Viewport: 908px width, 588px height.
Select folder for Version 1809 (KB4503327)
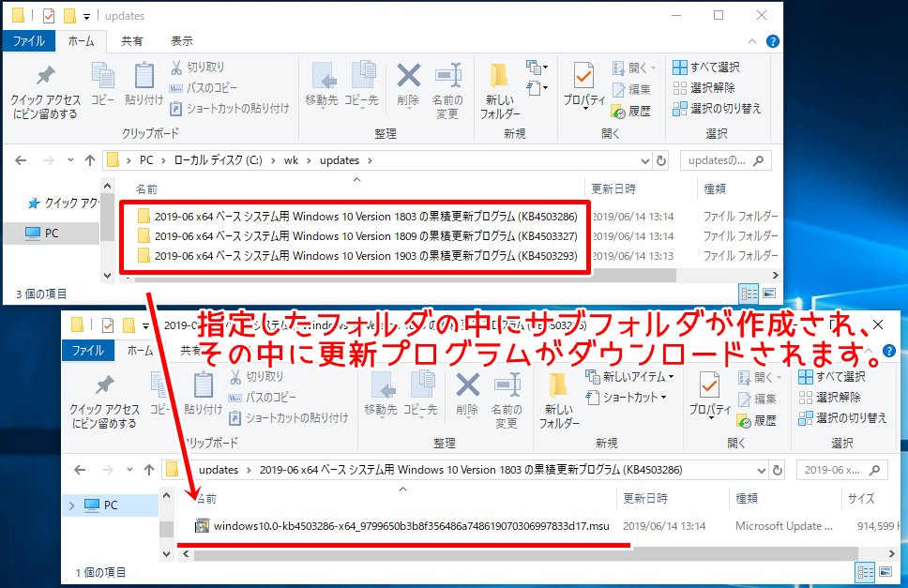pyautogui.click(x=358, y=236)
